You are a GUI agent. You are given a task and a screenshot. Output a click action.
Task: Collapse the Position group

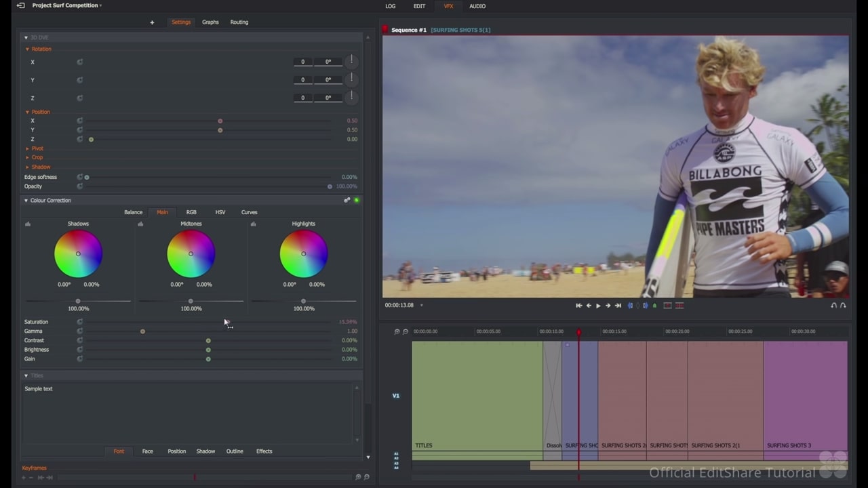click(28, 112)
